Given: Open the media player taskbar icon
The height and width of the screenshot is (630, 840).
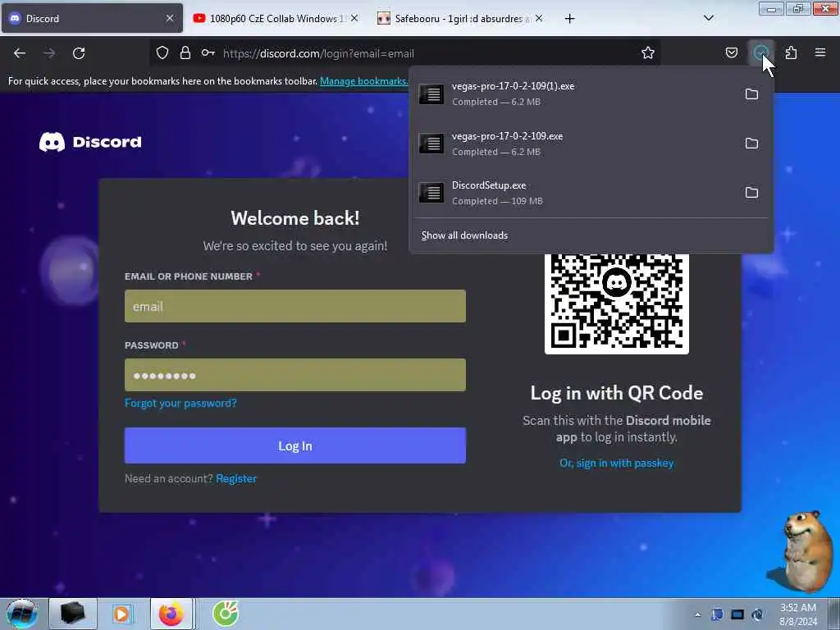Looking at the screenshot, I should [x=121, y=614].
